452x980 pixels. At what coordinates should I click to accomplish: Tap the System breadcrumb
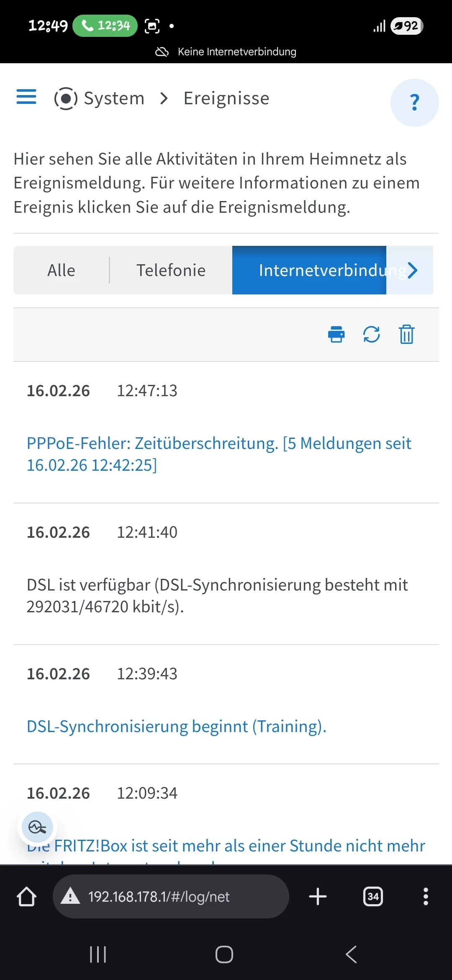(99, 98)
